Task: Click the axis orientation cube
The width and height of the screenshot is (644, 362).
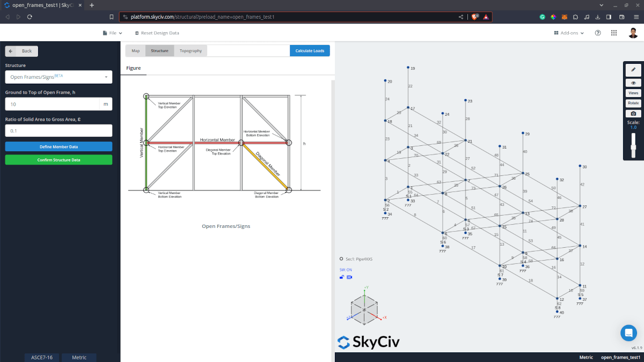Action: click(365, 309)
